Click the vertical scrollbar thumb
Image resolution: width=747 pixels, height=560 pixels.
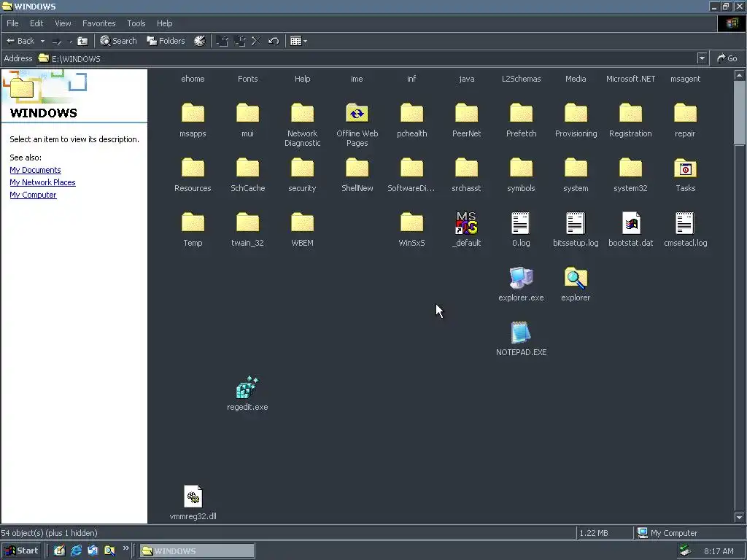pyautogui.click(x=739, y=112)
